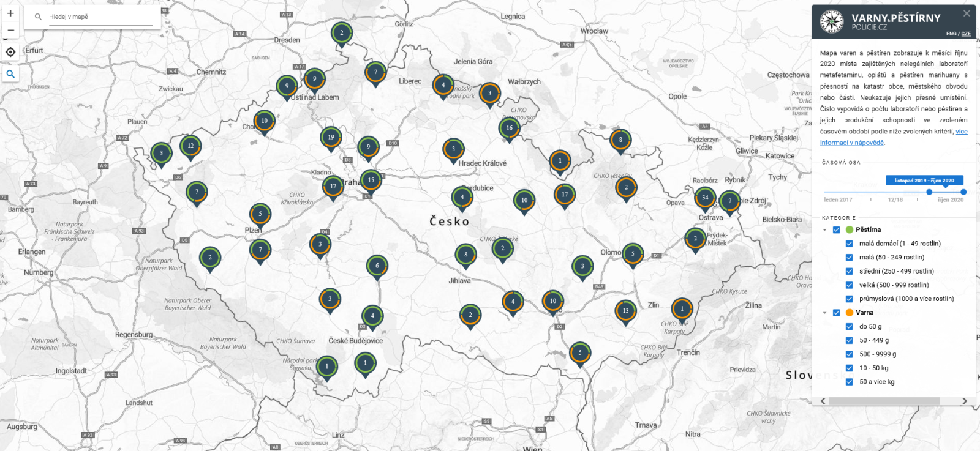Click the locate-me crosshair button

coord(10,52)
